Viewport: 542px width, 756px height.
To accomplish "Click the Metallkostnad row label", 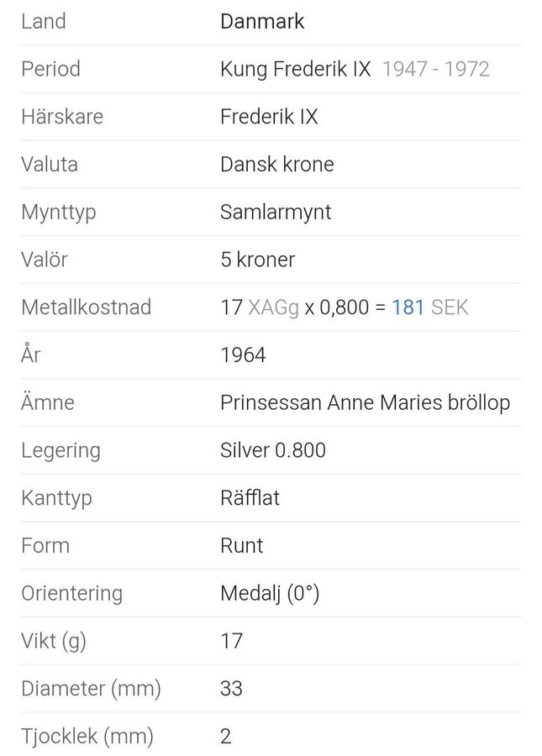I will [x=86, y=307].
